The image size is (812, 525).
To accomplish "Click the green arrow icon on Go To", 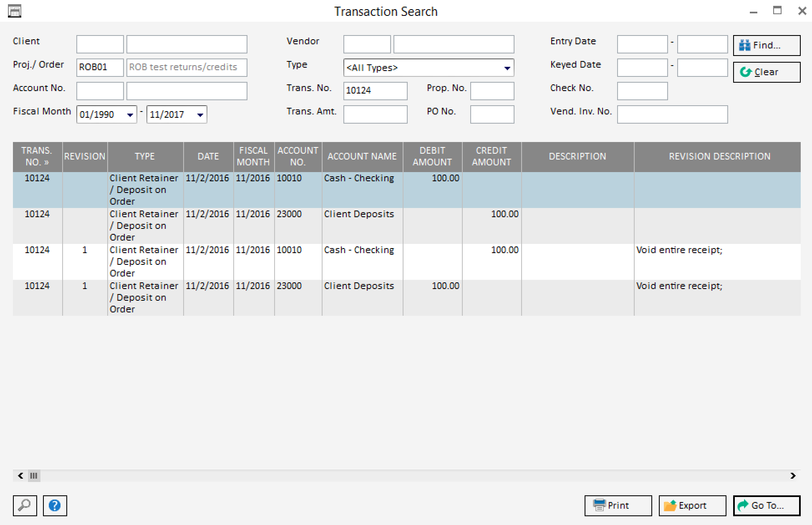I will pos(742,505).
